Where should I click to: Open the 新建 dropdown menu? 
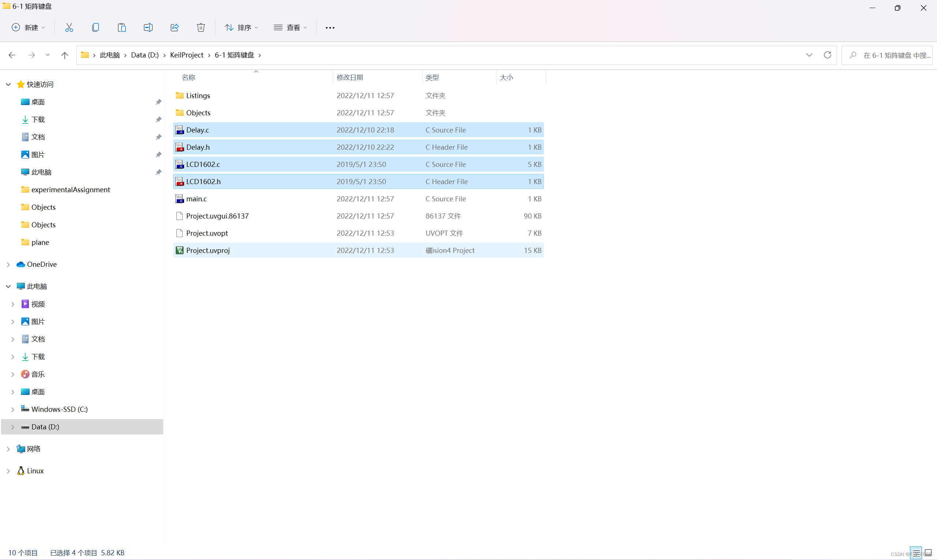coord(29,27)
